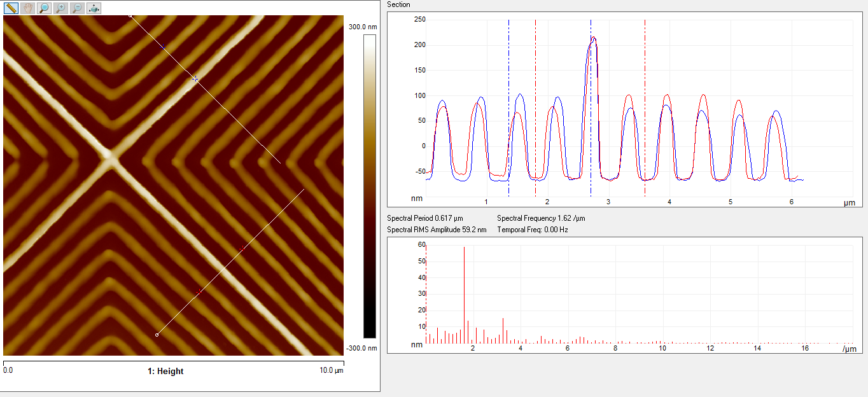Choose the plain magnifier zoom tool
Viewport: 868px width, 397px height.
[x=44, y=8]
